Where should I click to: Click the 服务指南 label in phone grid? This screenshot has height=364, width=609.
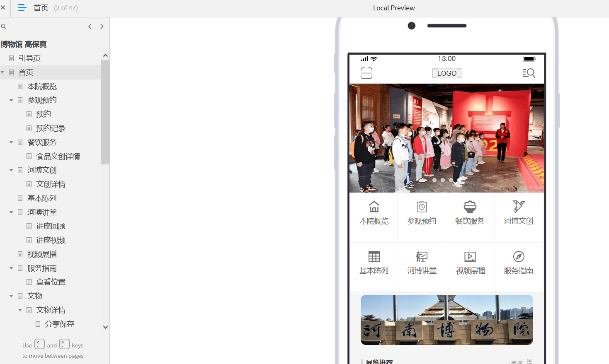(x=519, y=271)
